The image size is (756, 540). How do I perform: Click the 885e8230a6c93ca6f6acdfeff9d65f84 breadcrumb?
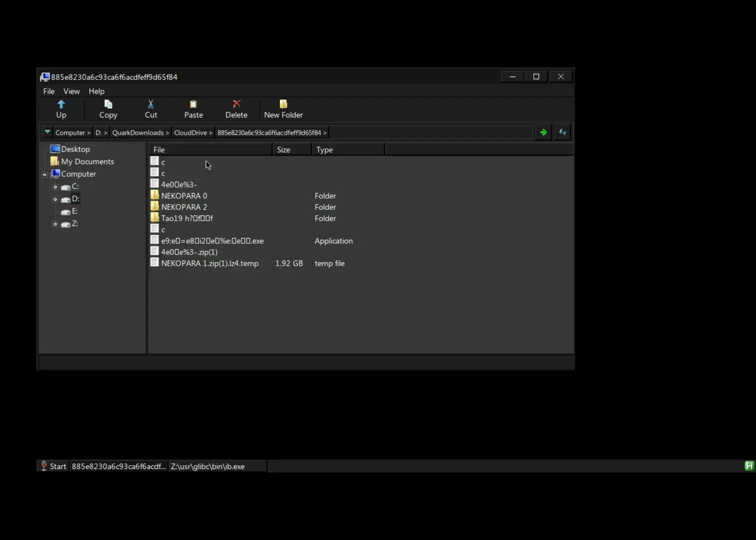tap(272, 132)
